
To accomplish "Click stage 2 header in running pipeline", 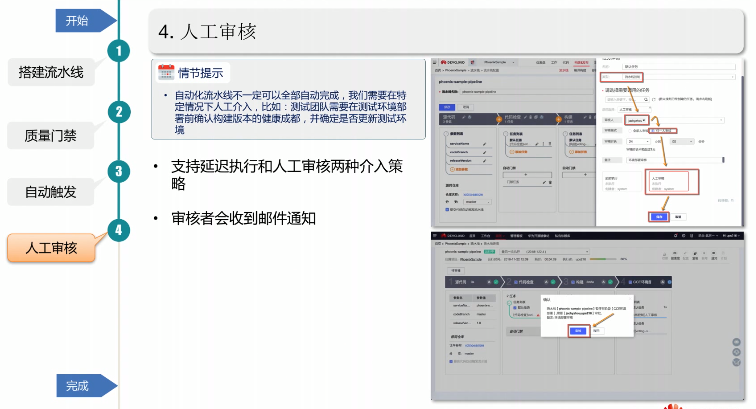I will click(x=530, y=282).
